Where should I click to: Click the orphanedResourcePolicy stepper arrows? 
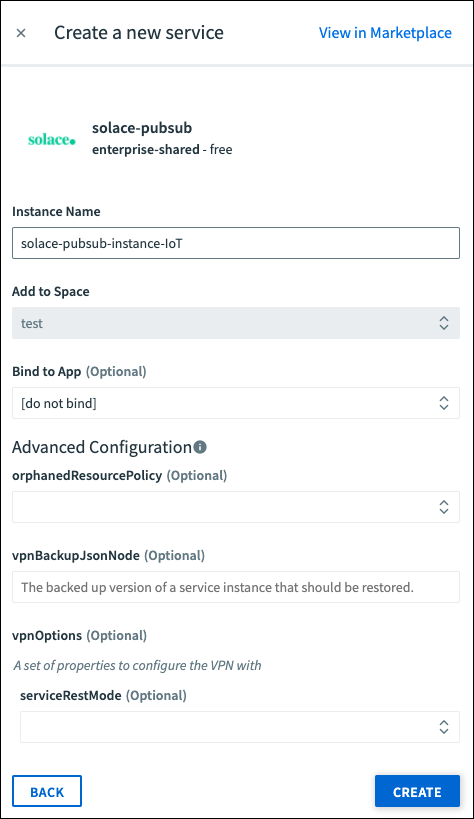[x=444, y=507]
